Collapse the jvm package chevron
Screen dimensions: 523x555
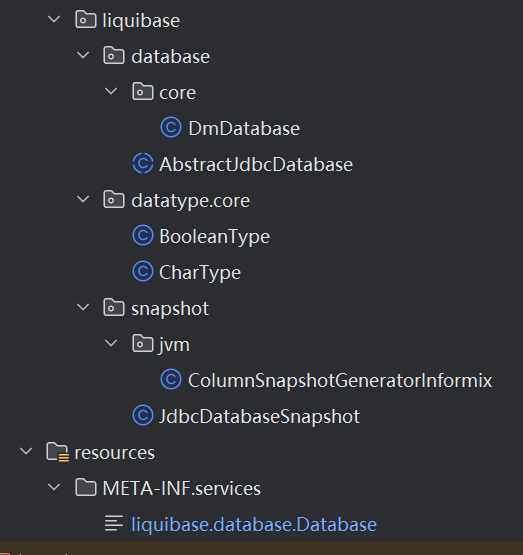pos(111,343)
